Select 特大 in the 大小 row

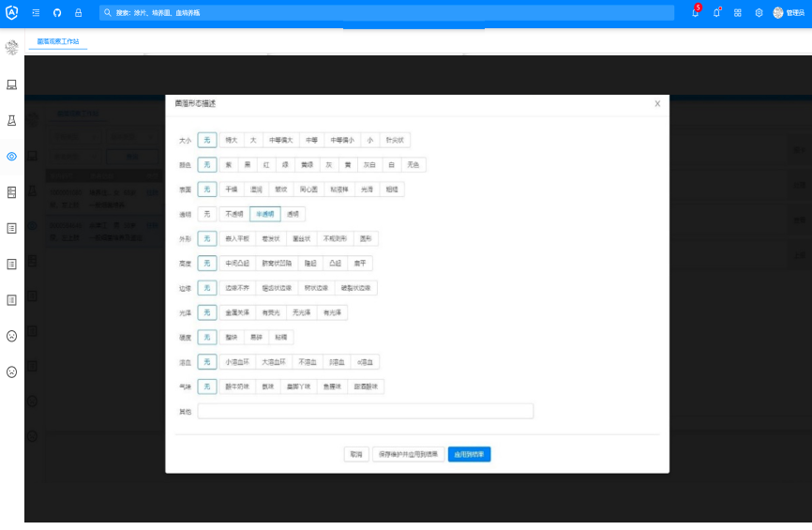231,140
